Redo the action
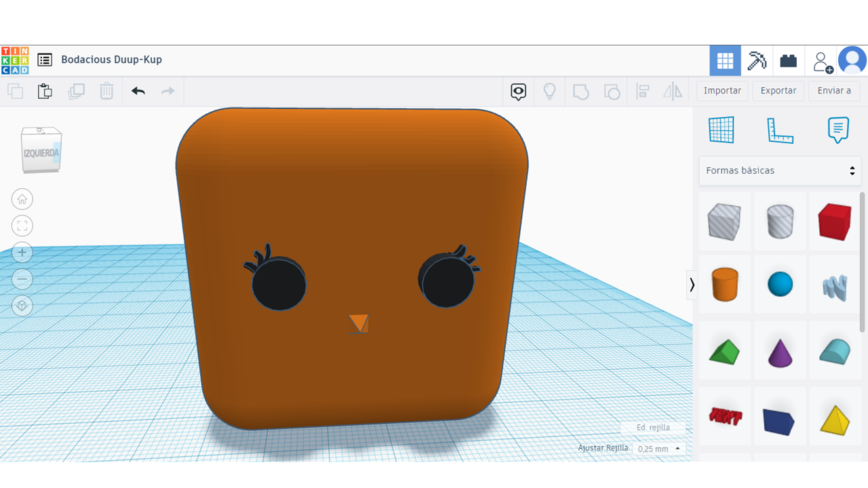 click(167, 91)
